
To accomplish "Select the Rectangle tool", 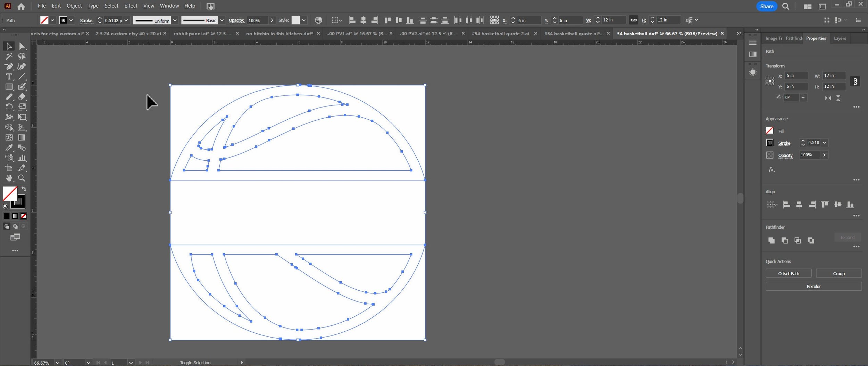I will (x=9, y=87).
